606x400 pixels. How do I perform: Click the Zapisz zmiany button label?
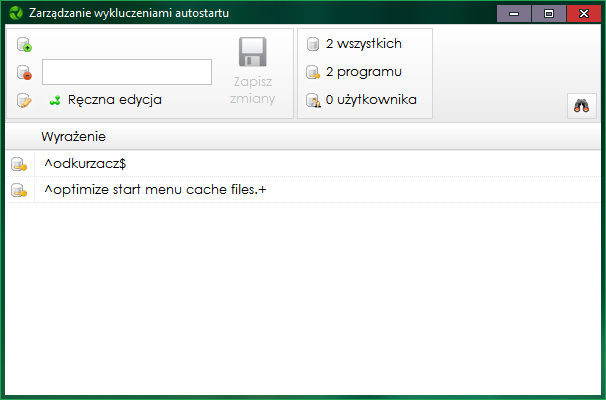click(252, 90)
